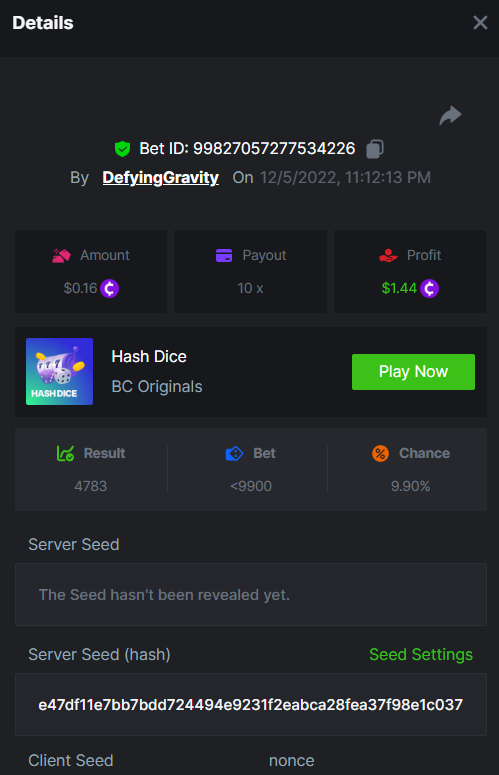Click the Play Now button
The image size is (499, 775).
413,372
